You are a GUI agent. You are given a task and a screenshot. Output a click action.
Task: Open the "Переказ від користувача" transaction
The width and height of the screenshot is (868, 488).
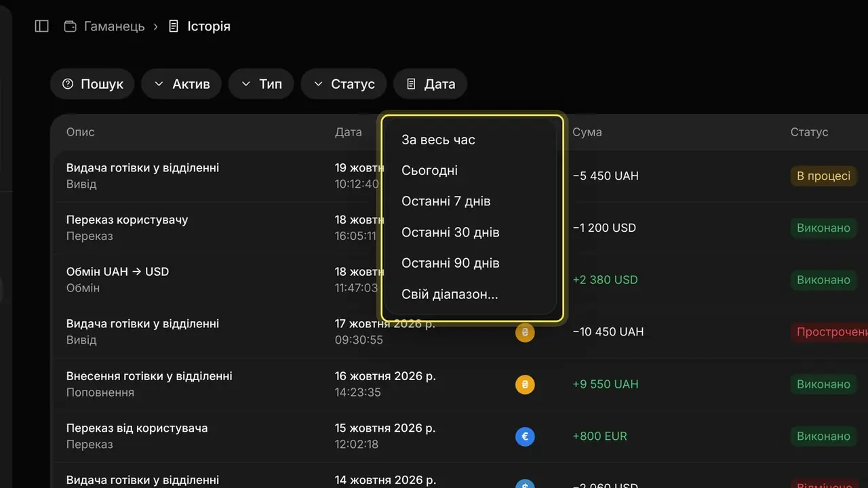[x=137, y=428]
